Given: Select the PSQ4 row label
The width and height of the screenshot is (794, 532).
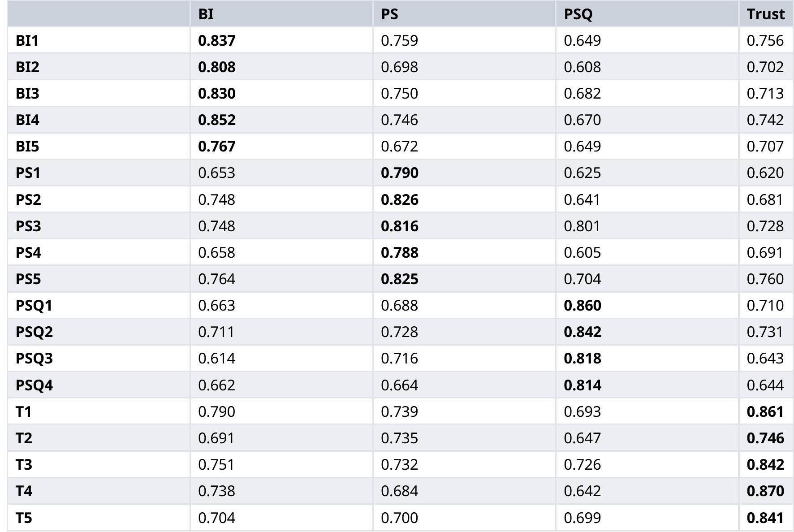Looking at the screenshot, I should 34,385.
